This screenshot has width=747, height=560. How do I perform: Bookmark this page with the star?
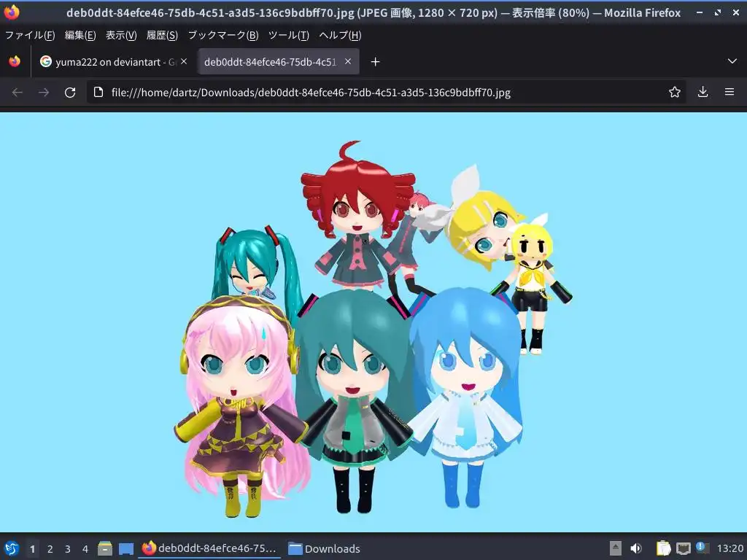click(674, 92)
